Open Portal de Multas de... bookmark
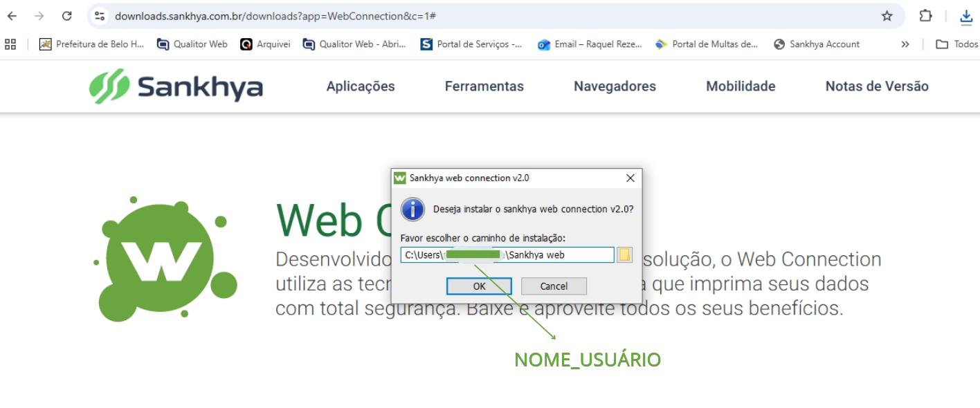Image resolution: width=980 pixels, height=408 pixels. tap(707, 44)
